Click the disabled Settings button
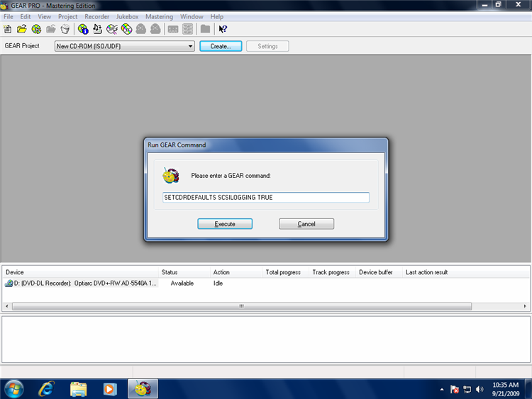Screen dimensions: 532x399 click(267, 46)
